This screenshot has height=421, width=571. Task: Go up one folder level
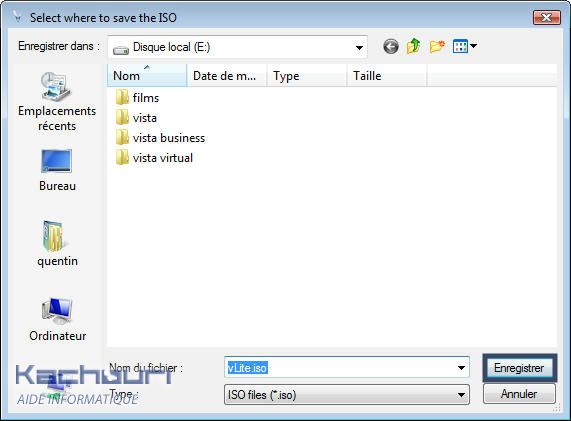(414, 47)
